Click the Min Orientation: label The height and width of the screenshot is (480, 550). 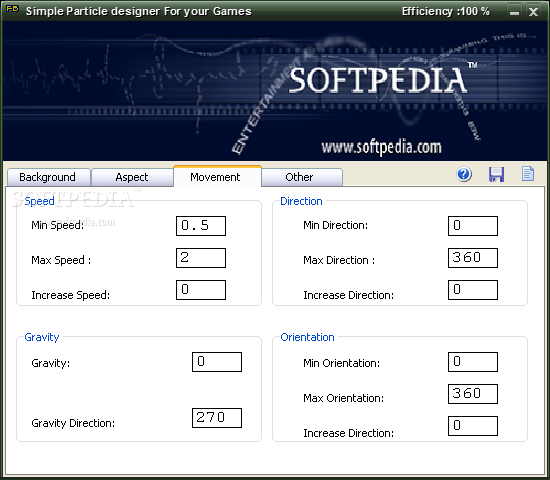point(341,363)
